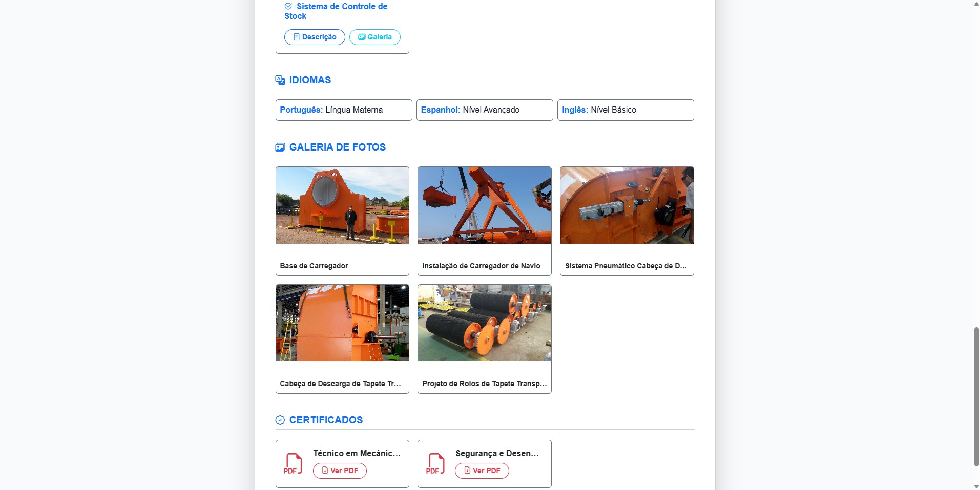Image resolution: width=980 pixels, height=490 pixels.
Task: Open the Base de Carregador photo
Action: (x=342, y=221)
